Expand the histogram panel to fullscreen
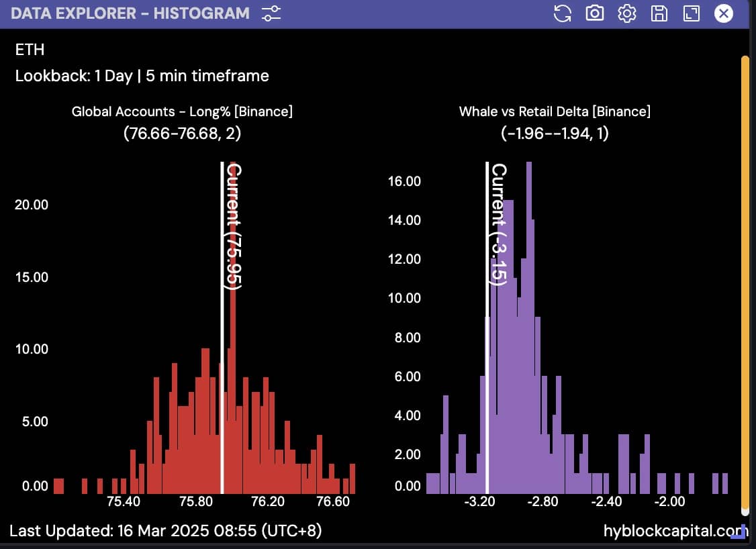Image resolution: width=756 pixels, height=549 pixels. (691, 13)
